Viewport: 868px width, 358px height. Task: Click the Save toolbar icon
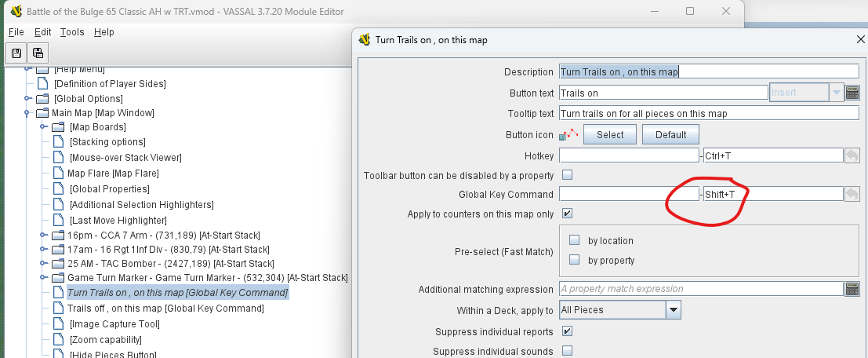(16, 53)
